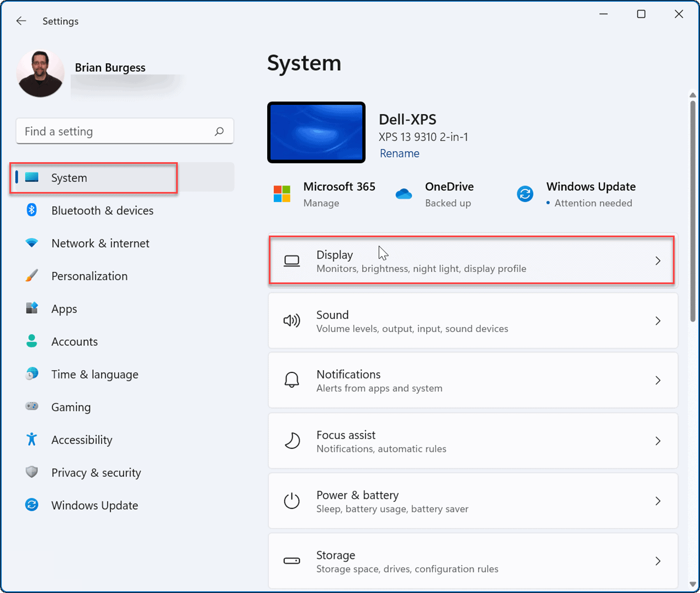Open Notifications alerts settings
700x593 pixels.
pos(473,380)
